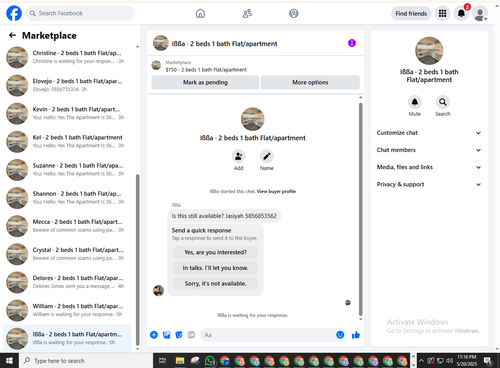The width and height of the screenshot is (500, 368).
Task: Open File Explorer from the taskbar
Action: coord(180,361)
